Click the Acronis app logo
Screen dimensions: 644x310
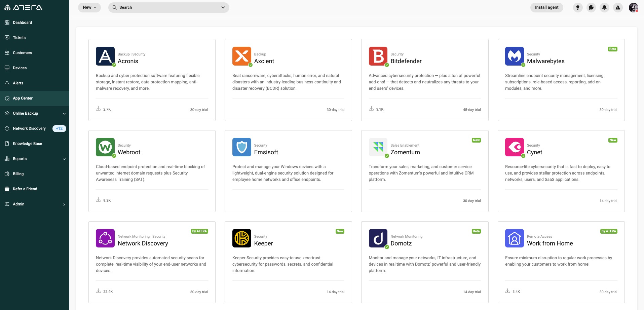point(105,56)
